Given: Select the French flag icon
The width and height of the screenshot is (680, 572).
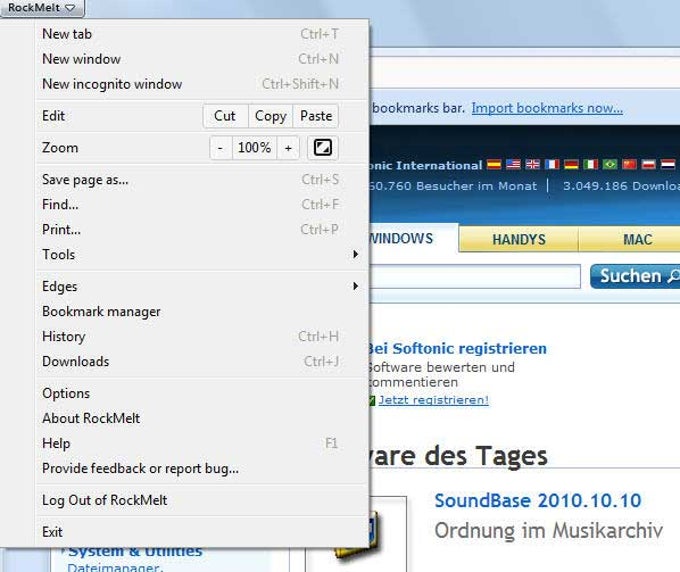Looking at the screenshot, I should (x=552, y=164).
